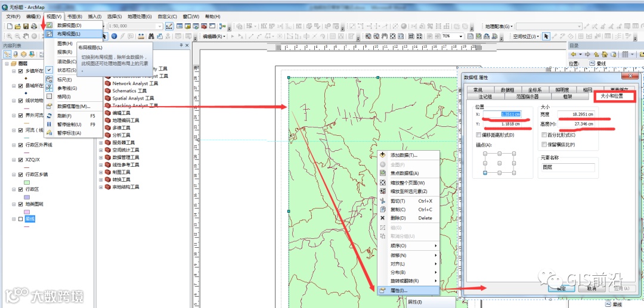Viewport: 644px width, 308px height.
Task: Click List By Source icon in the table of contents
Action: [15, 54]
